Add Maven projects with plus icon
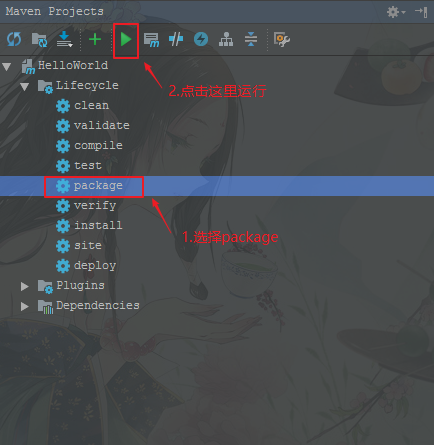The width and height of the screenshot is (434, 445). tap(95, 39)
